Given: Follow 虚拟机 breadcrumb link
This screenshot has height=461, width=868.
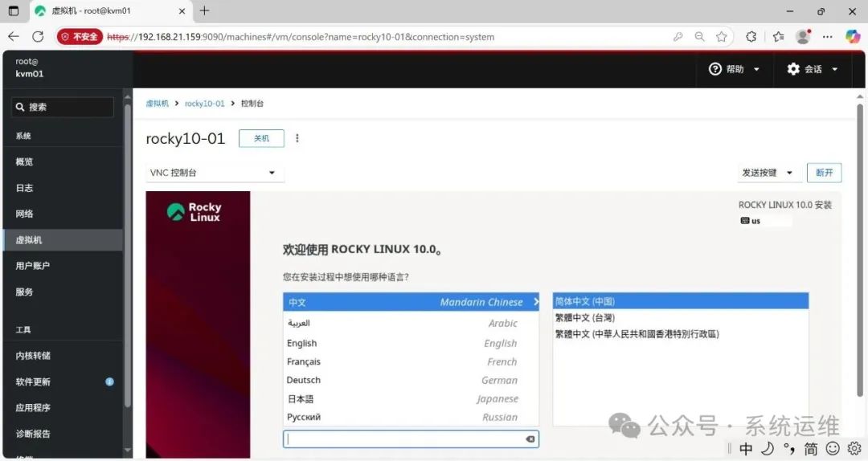Looking at the screenshot, I should pos(158,104).
